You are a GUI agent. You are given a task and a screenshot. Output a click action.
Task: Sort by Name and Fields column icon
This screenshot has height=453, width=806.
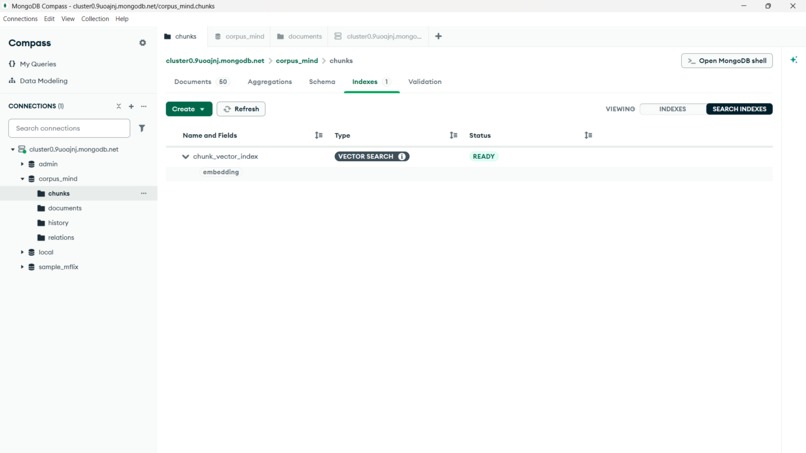pos(319,135)
